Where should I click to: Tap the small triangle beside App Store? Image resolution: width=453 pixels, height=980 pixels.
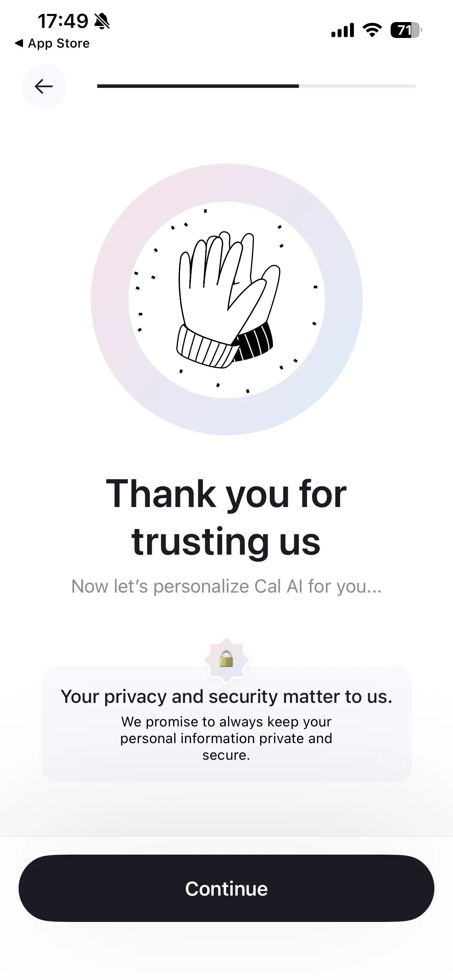(x=19, y=43)
